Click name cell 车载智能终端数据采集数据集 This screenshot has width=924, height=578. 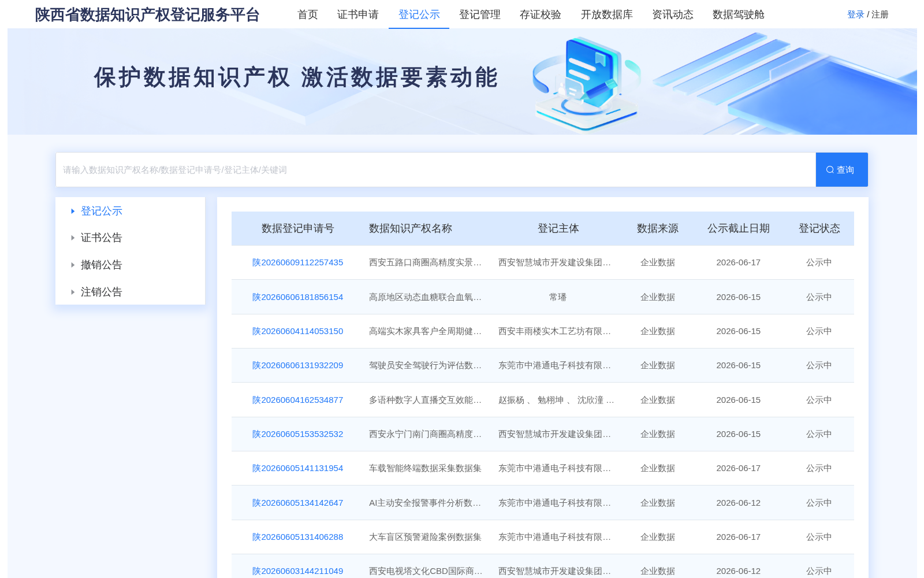click(425, 468)
